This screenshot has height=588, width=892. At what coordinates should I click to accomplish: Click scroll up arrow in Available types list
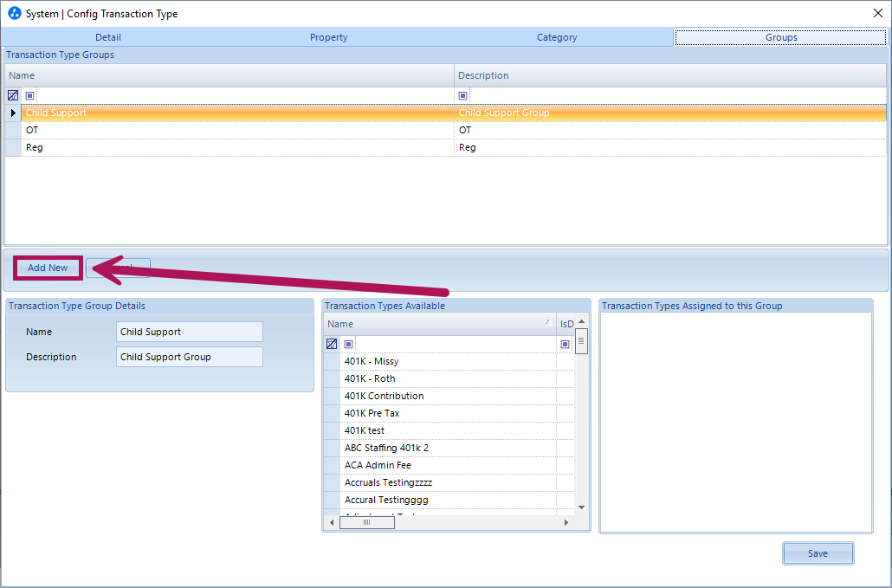(x=581, y=321)
